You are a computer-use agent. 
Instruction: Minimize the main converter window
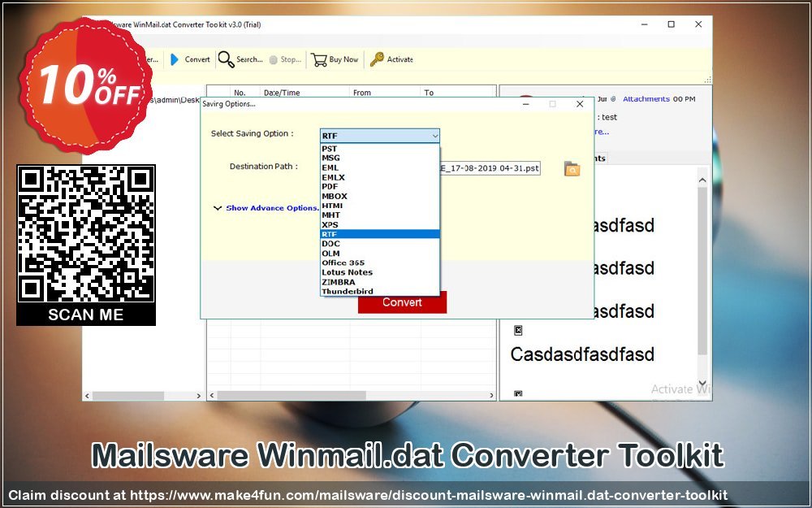pos(645,24)
